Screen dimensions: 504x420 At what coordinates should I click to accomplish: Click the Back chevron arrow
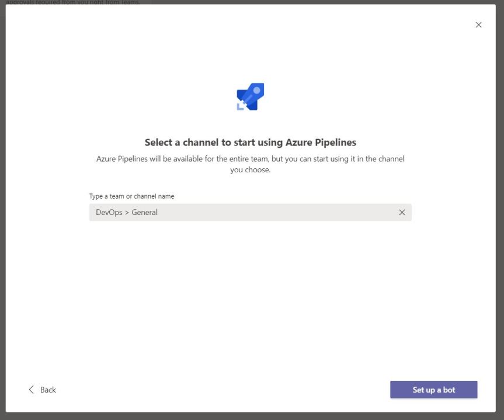32,390
